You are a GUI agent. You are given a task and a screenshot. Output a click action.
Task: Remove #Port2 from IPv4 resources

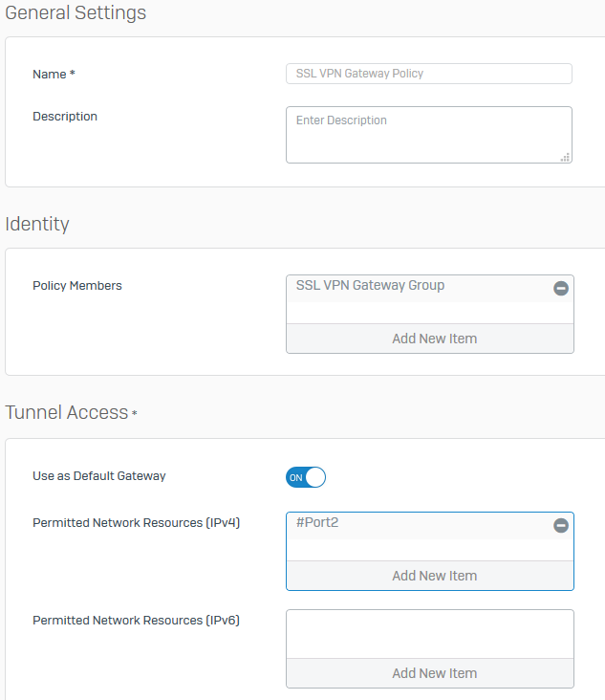click(561, 525)
